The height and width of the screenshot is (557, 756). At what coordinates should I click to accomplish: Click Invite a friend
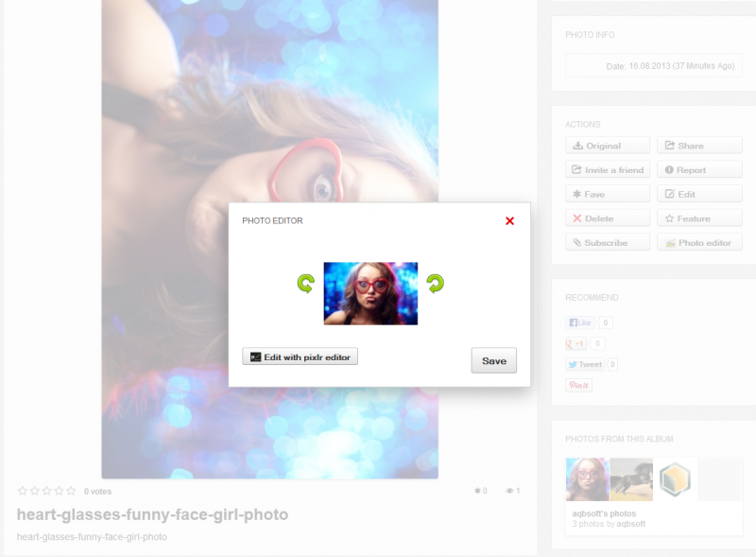point(608,169)
